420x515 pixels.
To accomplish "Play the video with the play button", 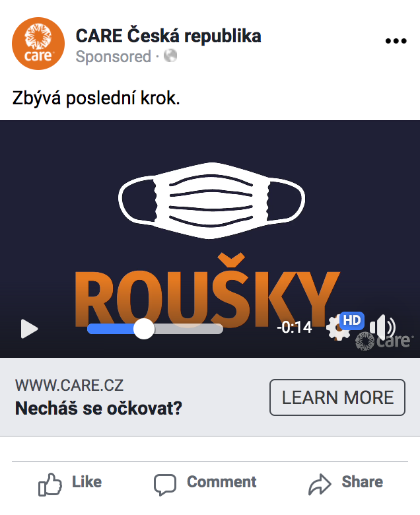I will tap(29, 328).
